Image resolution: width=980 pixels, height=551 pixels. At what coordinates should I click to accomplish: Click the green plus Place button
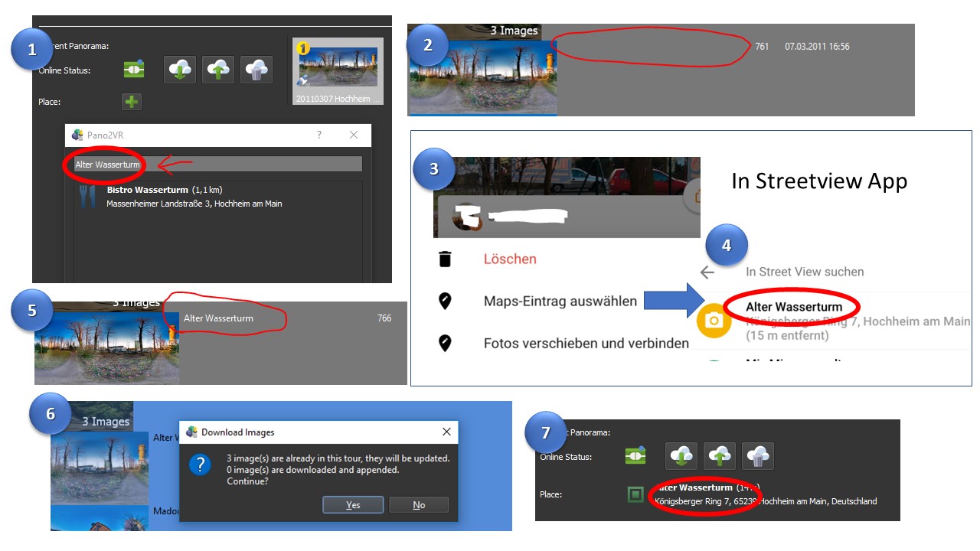coord(132,102)
